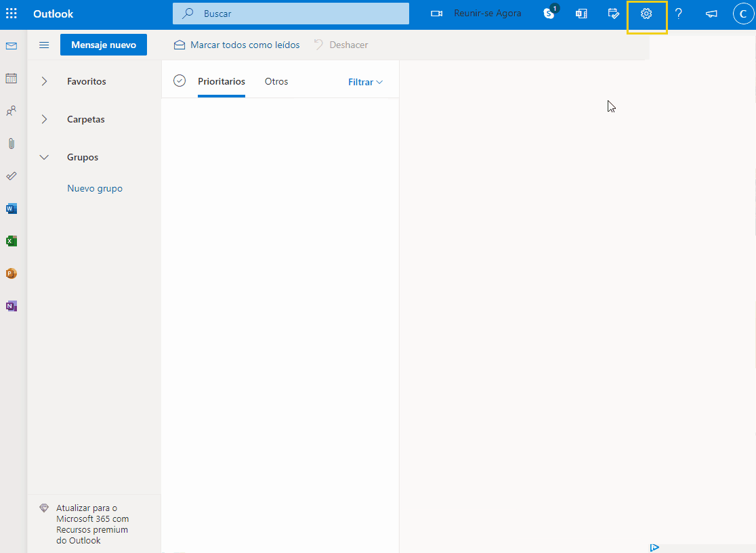Viewport: 756px width, 553px height.
Task: Open account avatar with letter C
Action: click(x=743, y=14)
